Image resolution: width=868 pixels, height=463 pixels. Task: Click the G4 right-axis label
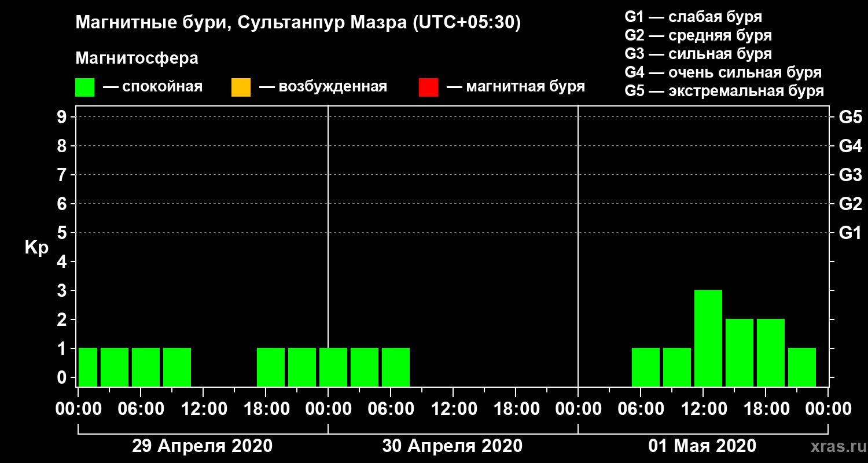click(850, 146)
